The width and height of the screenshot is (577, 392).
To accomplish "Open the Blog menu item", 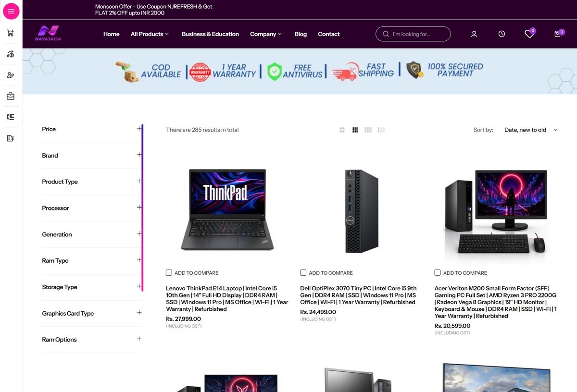I will click(301, 34).
